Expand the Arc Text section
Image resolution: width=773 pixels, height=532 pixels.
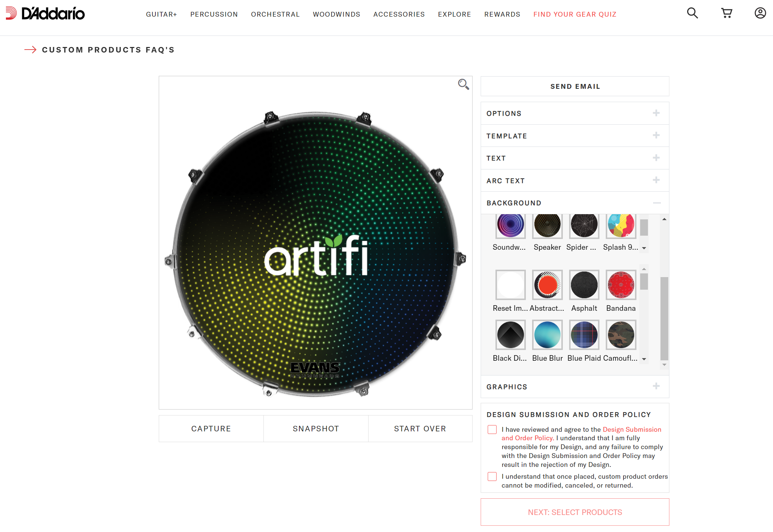[x=657, y=180]
